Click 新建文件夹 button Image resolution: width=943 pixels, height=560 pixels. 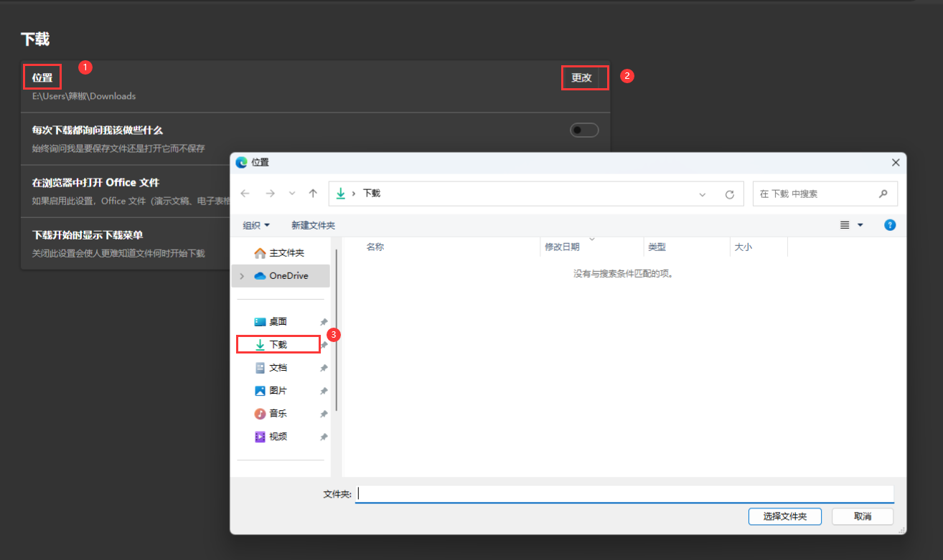(313, 225)
